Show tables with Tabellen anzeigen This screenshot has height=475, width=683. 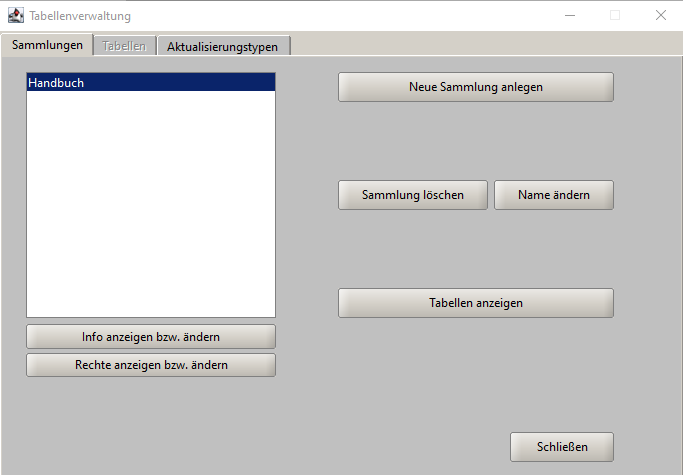click(475, 303)
